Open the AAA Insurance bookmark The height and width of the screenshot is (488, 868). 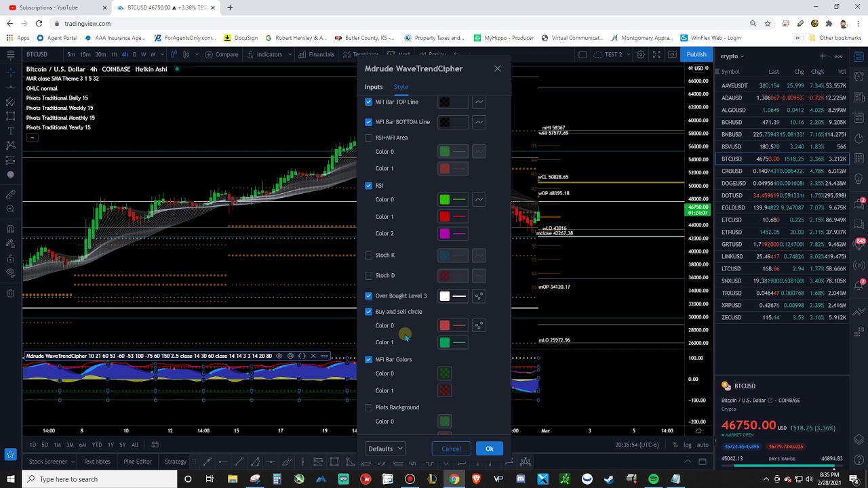115,38
